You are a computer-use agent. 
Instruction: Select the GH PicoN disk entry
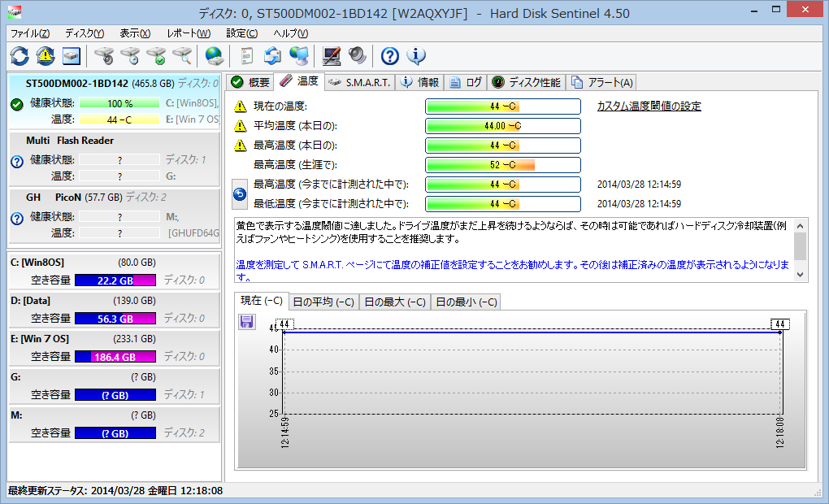pyautogui.click(x=115, y=215)
